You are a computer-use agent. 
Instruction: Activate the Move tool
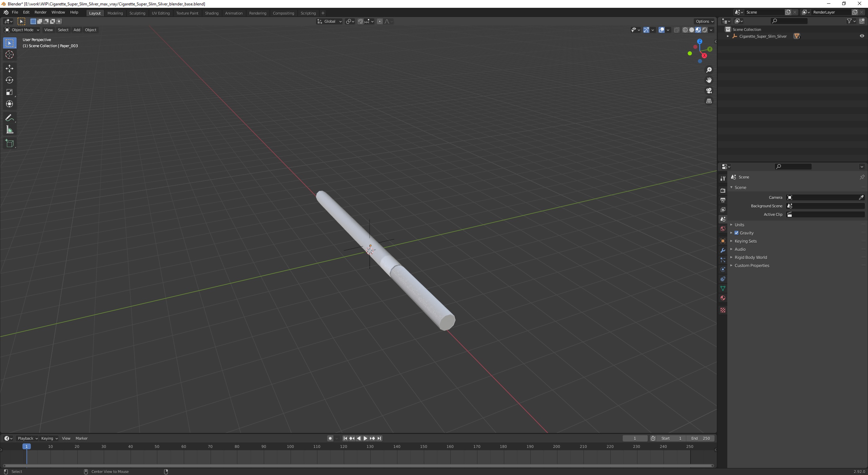[x=9, y=69]
